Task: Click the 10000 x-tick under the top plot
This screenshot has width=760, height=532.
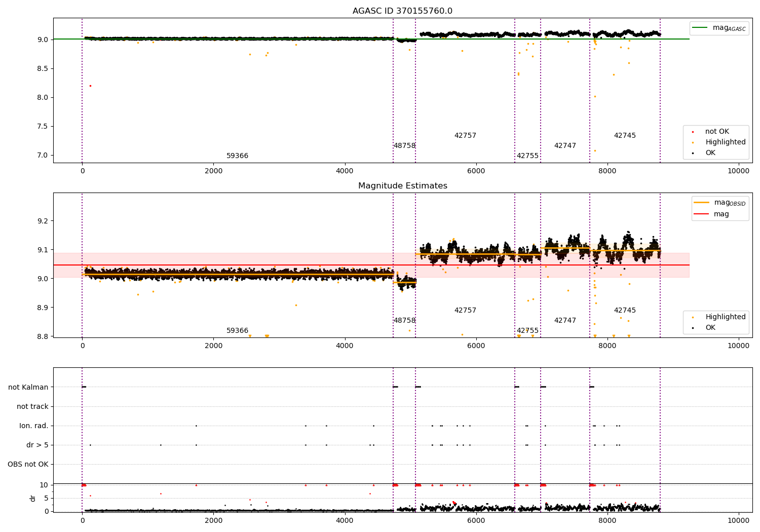Action: coord(738,171)
